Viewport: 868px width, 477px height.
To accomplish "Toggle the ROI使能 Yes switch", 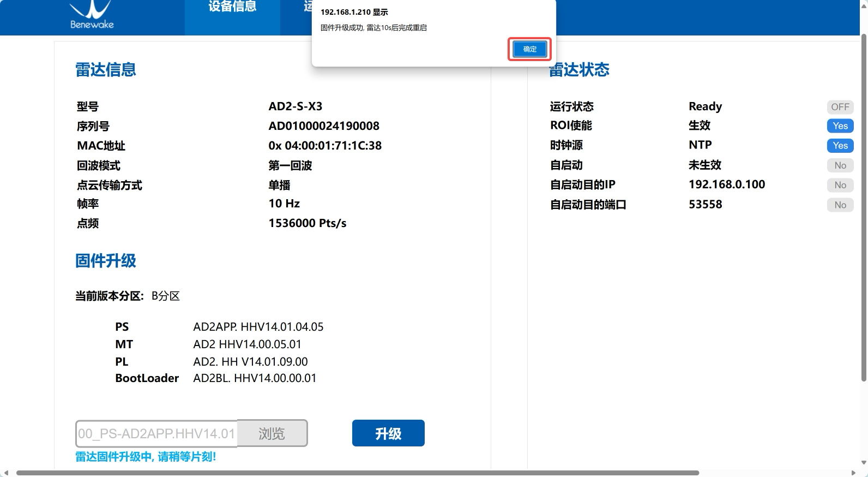I will (x=840, y=126).
